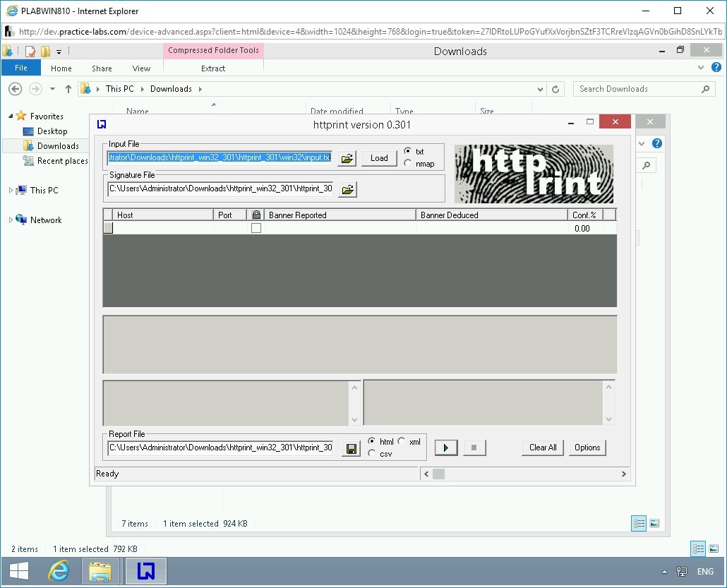Expand the This PC tree node
Viewport: 727px width, 588px height.
pyautogui.click(x=11, y=191)
